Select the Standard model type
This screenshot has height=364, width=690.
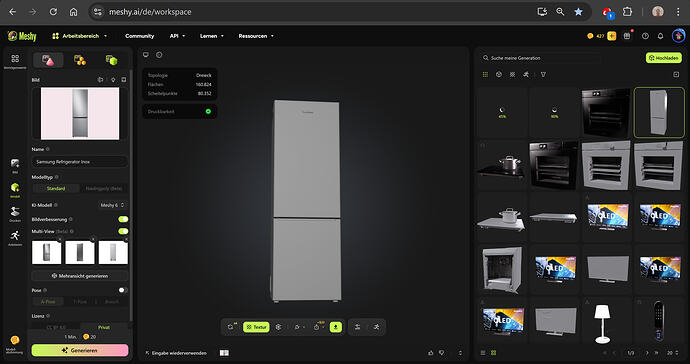tap(56, 188)
